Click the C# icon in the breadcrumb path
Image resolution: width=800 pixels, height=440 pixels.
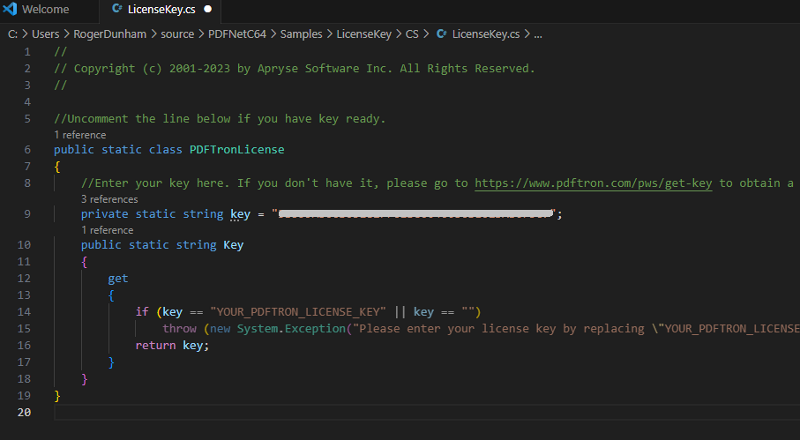click(x=441, y=34)
